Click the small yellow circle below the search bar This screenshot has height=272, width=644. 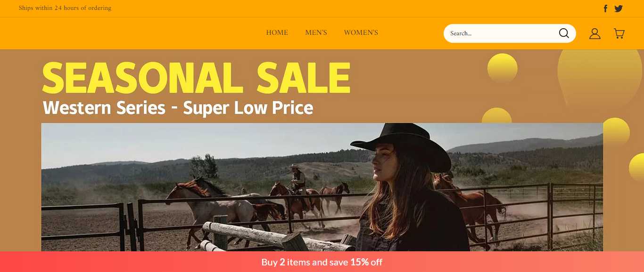point(502,69)
